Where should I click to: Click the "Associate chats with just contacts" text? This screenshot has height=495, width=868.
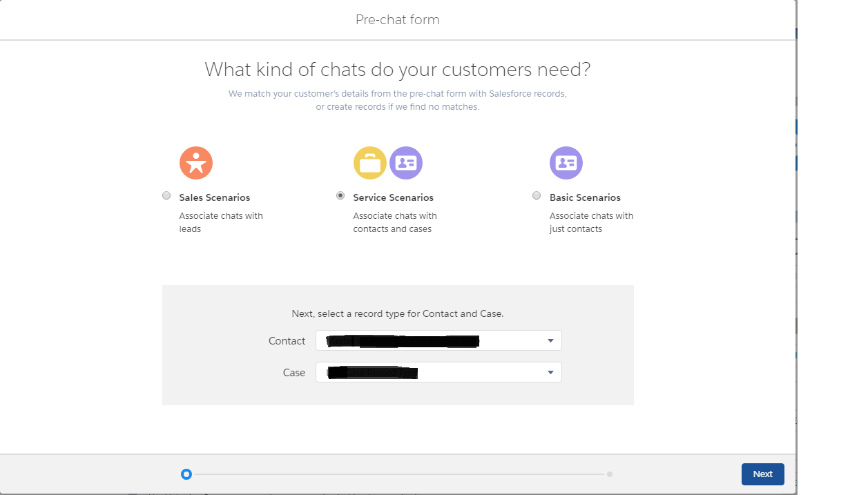[x=591, y=222]
